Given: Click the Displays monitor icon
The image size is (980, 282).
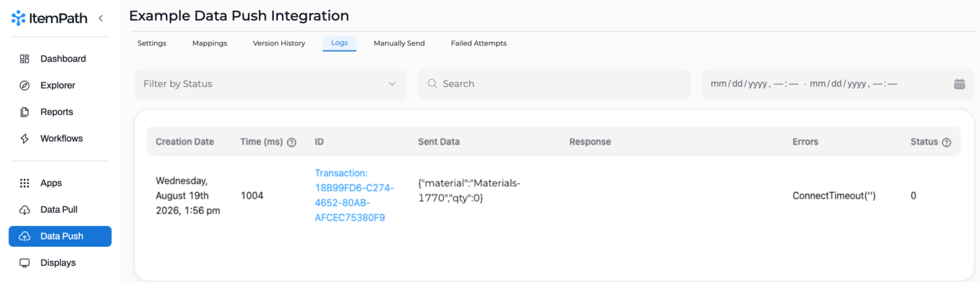Looking at the screenshot, I should [24, 263].
